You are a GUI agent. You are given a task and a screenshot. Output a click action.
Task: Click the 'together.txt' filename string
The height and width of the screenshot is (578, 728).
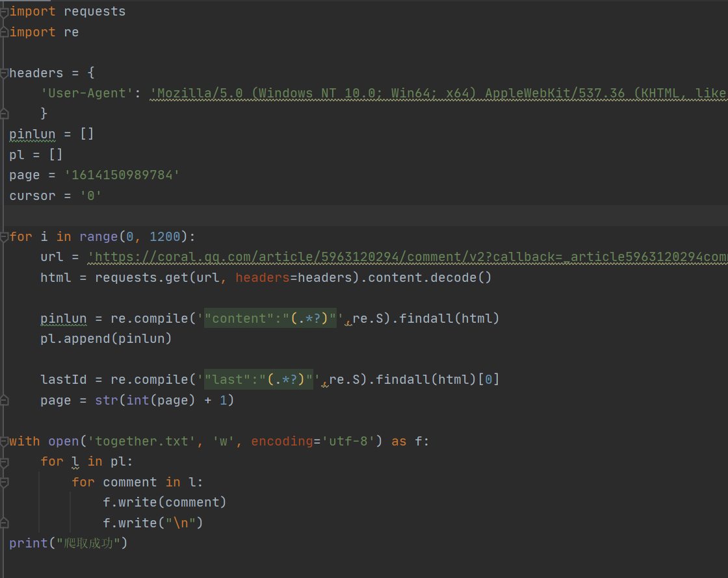(x=141, y=441)
